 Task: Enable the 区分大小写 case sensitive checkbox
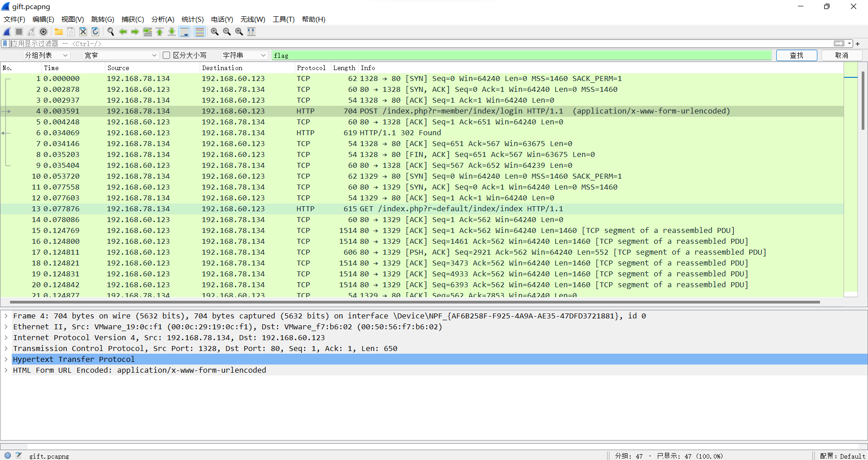166,55
